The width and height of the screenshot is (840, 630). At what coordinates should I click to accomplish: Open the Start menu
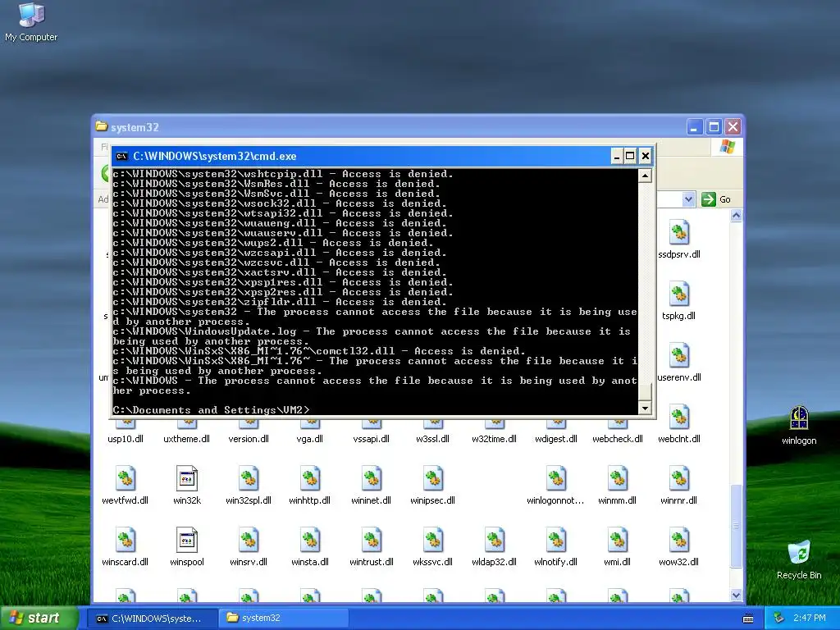pos(39,618)
